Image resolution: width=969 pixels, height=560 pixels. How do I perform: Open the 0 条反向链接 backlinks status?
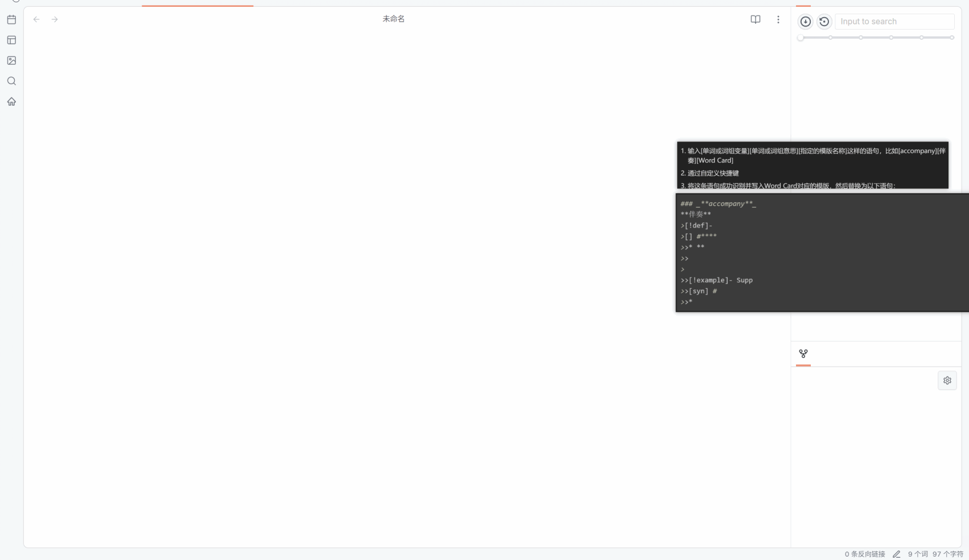pos(864,554)
